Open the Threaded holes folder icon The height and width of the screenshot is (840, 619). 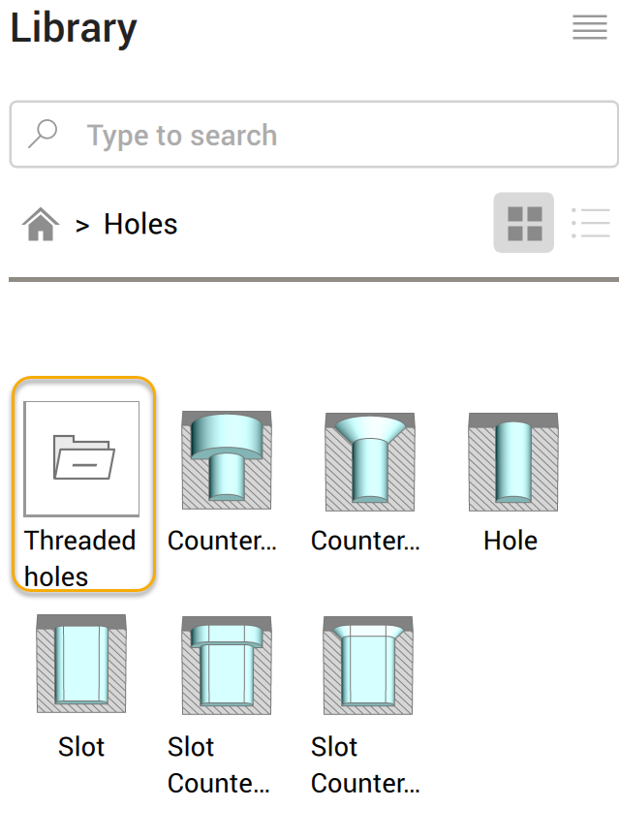[82, 458]
